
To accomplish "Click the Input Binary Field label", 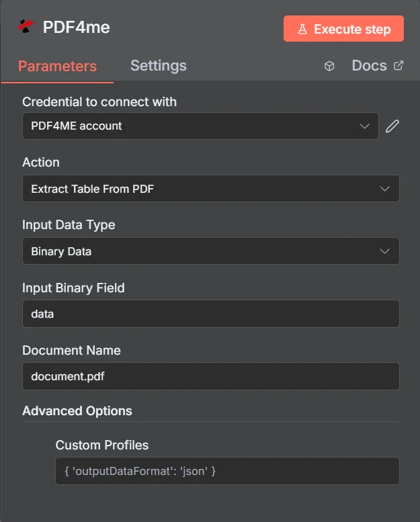I will pyautogui.click(x=73, y=288).
